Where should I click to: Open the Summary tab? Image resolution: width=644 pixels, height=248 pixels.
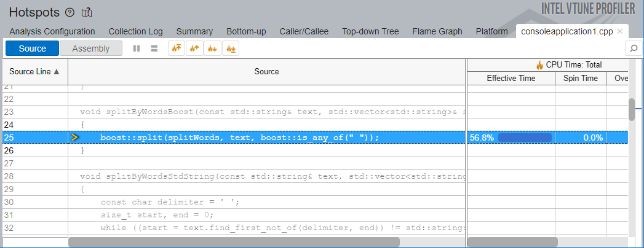(194, 31)
